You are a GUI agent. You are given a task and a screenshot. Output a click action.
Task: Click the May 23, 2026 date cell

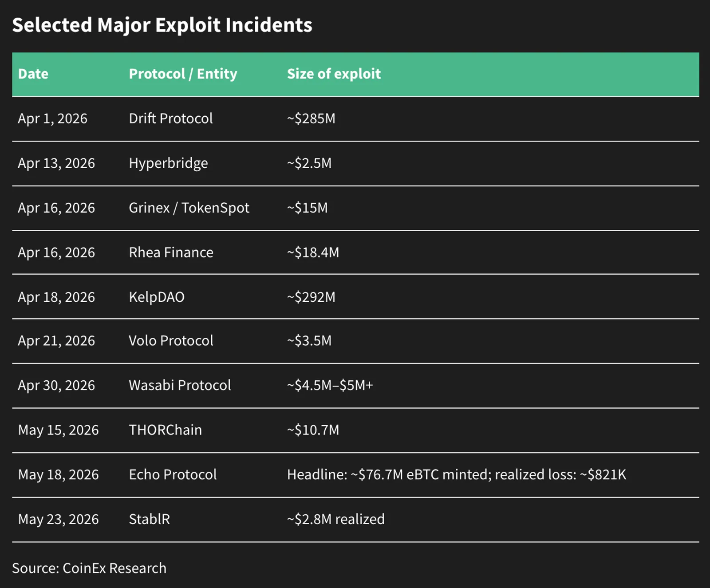58,519
